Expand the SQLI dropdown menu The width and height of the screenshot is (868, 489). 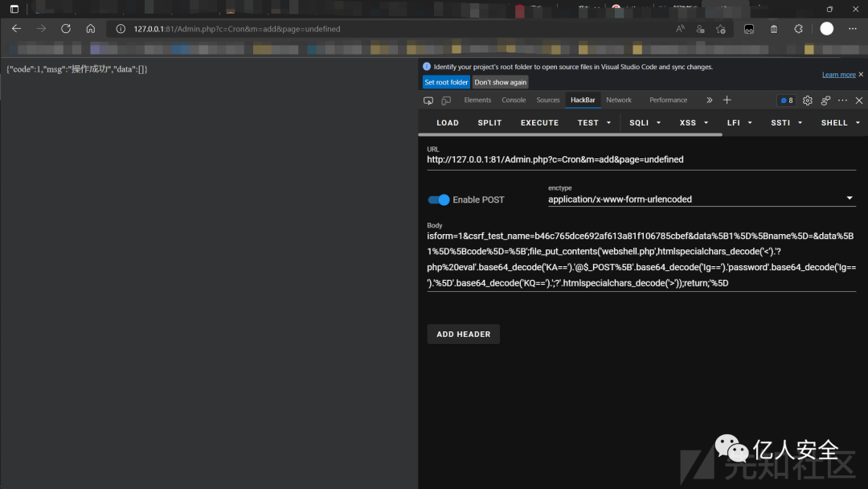tap(645, 123)
